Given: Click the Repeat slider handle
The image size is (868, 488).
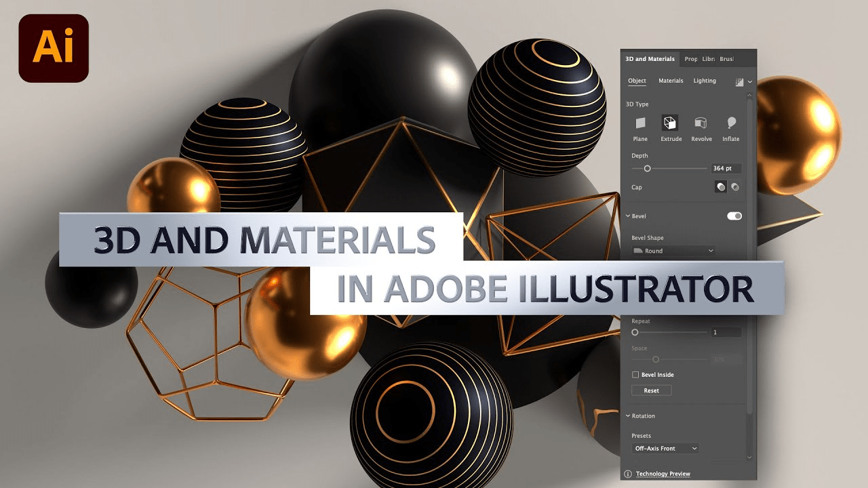Looking at the screenshot, I should 635,332.
